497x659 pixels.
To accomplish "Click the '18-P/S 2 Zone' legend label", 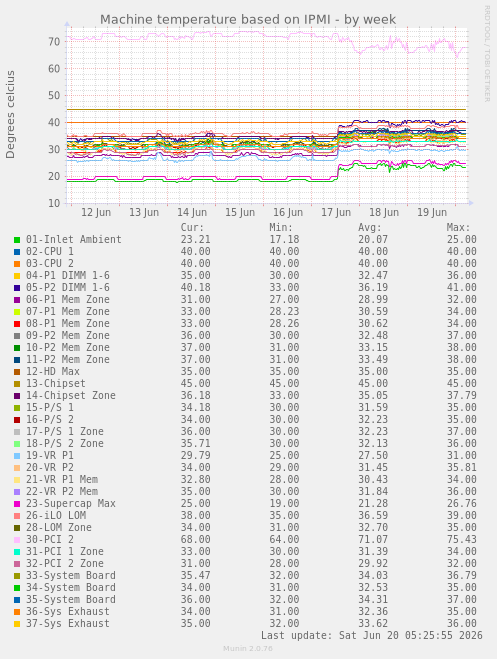I will coord(65,443).
